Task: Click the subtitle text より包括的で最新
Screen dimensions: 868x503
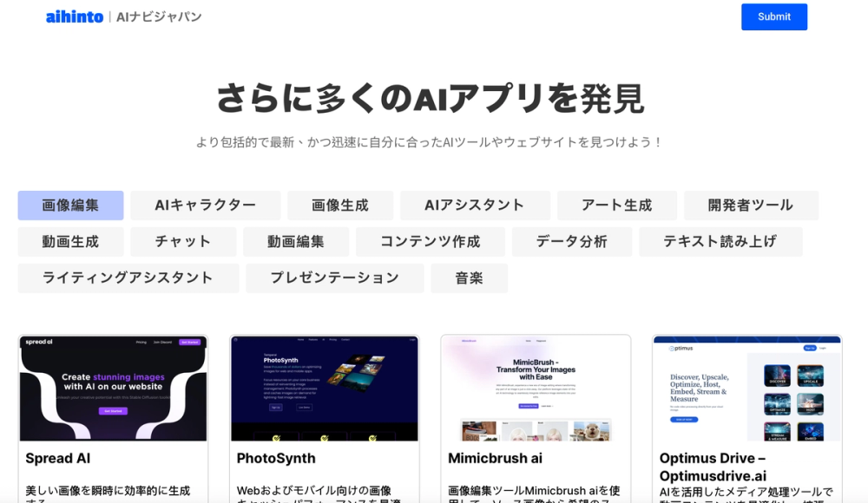Action: pos(430,142)
